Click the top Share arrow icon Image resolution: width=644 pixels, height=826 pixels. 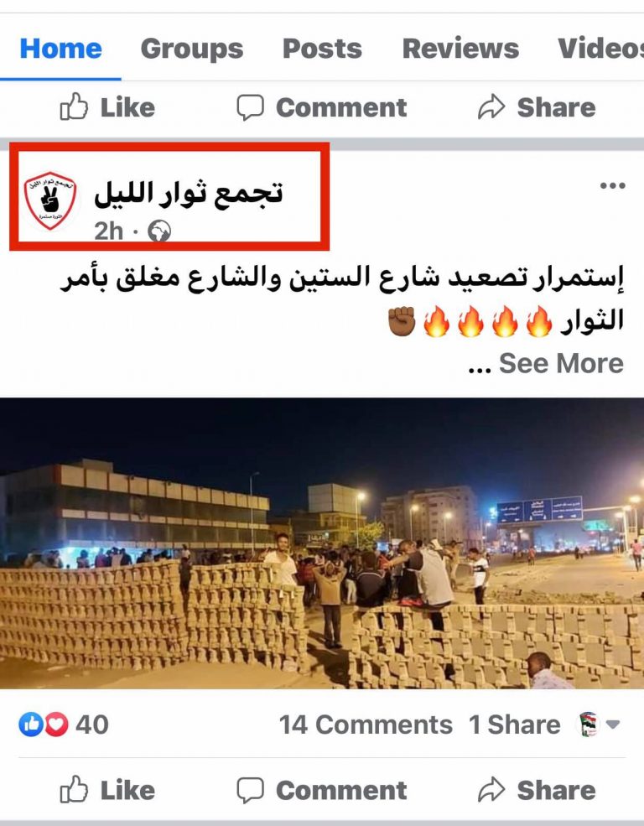[491, 107]
